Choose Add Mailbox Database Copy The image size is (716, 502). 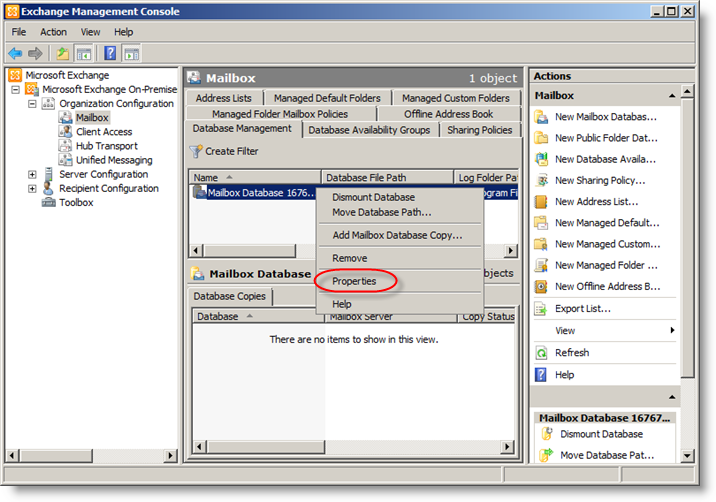(x=400, y=235)
